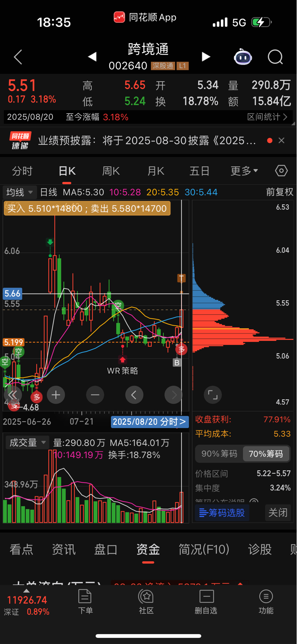Open the robot AI assistant
The width and height of the screenshot is (297, 644).
243,57
